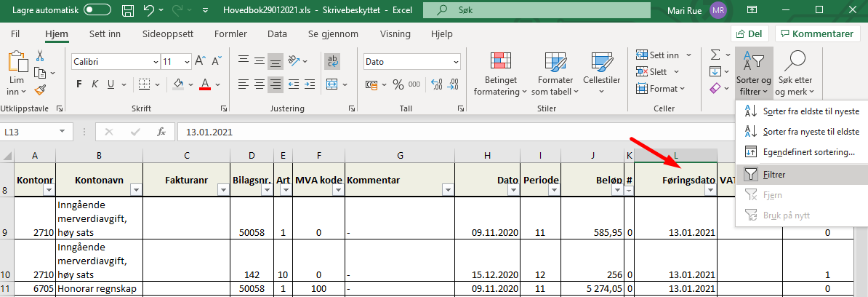The image size is (868, 297).
Task: Select Filtrer from the sort menu
Action: 774,175
